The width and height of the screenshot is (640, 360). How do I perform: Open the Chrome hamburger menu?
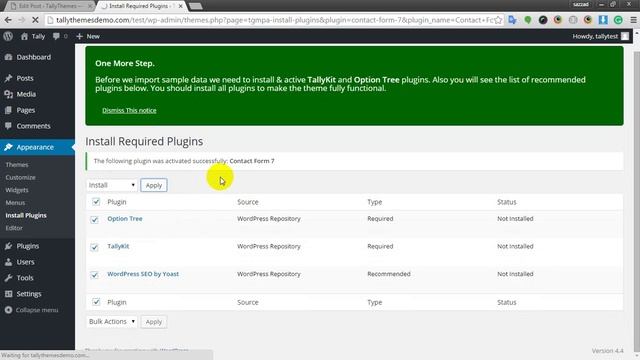tap(633, 20)
